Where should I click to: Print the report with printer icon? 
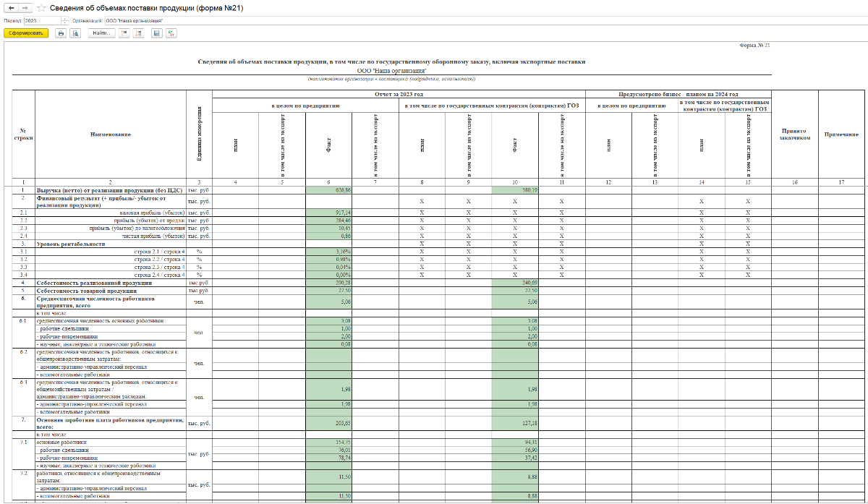tap(61, 33)
